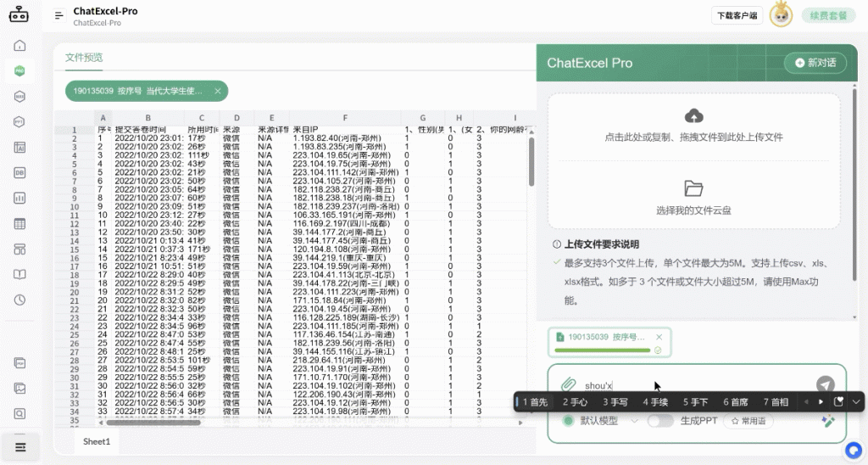Start a 新对话 conversation
The width and height of the screenshot is (868, 465).
815,63
